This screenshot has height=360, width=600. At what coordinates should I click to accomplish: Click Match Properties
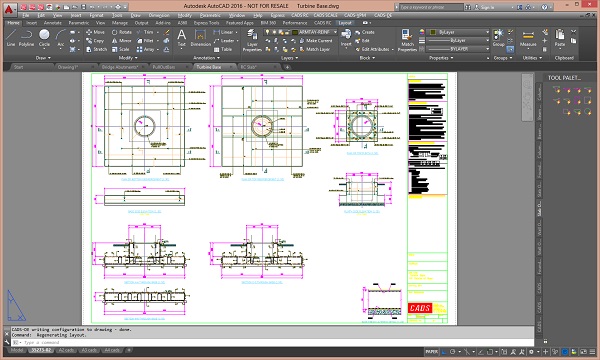click(x=407, y=41)
